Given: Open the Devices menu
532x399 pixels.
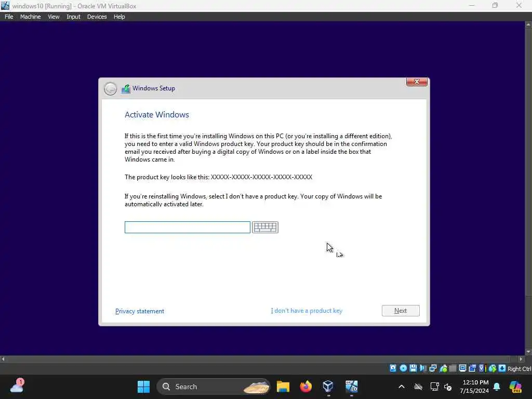Looking at the screenshot, I should 97,17.
